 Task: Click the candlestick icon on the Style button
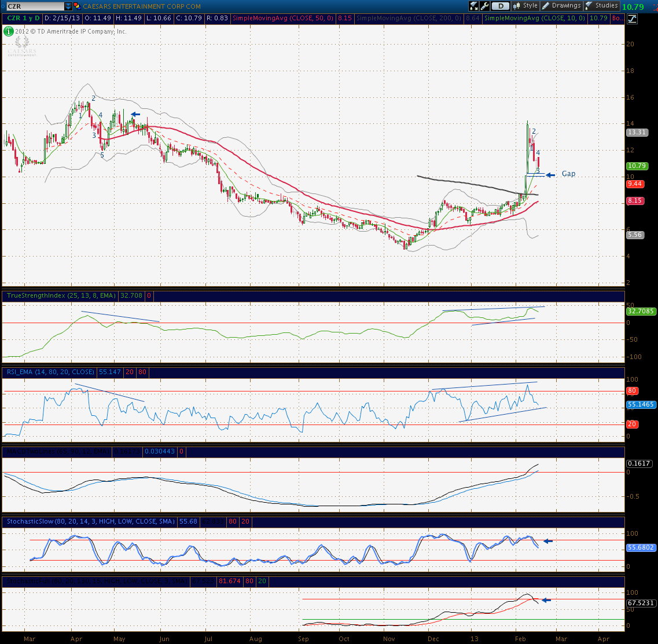516,6
